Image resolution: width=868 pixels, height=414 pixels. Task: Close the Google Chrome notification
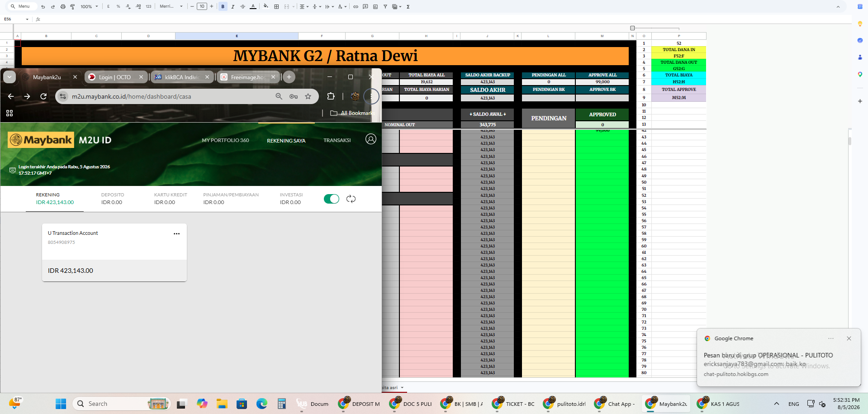[849, 338]
